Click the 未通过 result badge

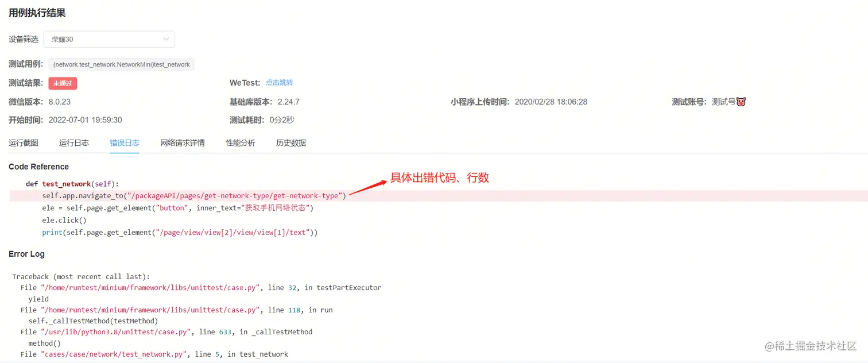[x=63, y=83]
